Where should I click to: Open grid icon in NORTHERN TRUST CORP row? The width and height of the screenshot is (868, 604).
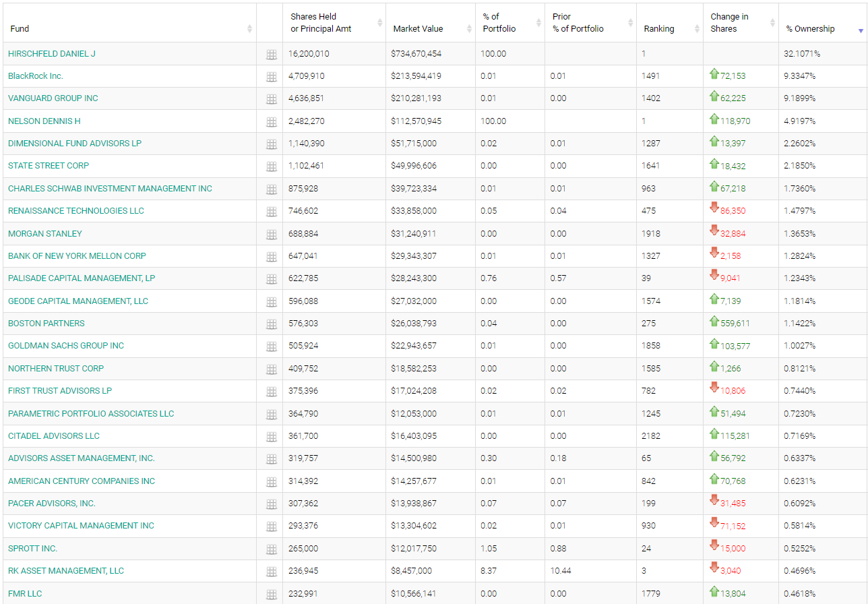click(x=272, y=369)
